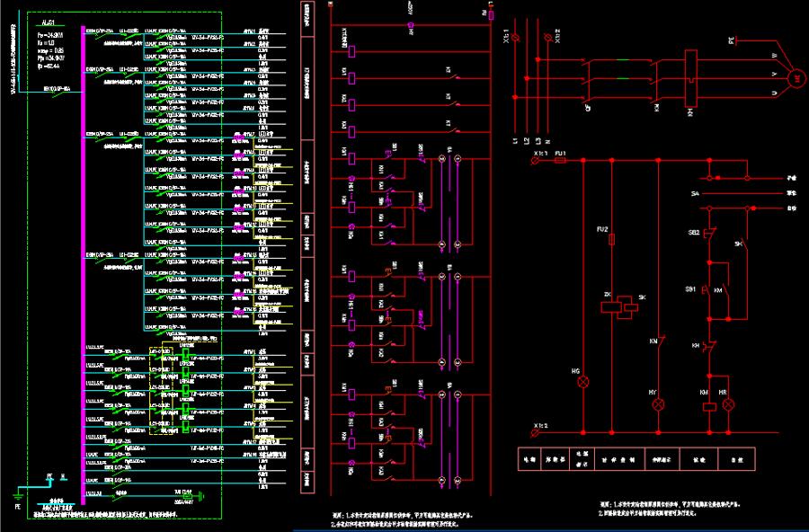This screenshot has width=809, height=532.
Task: Select the KM coil rectangle beside HR lamp
Action: (x=710, y=406)
